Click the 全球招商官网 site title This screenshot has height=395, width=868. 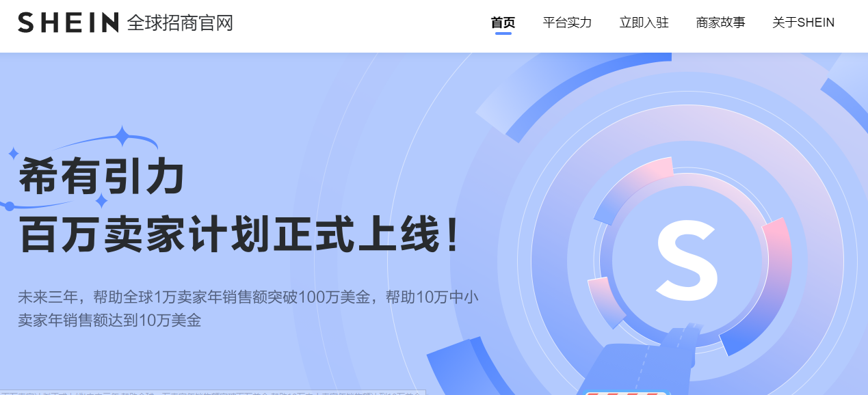tap(181, 23)
